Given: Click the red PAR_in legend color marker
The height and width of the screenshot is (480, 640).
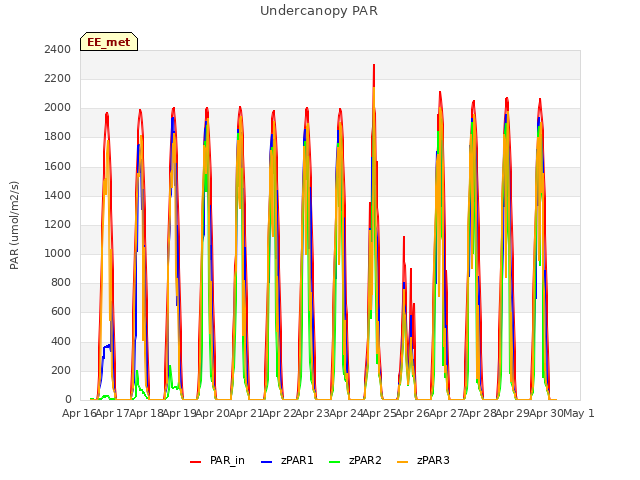Looking at the screenshot, I should tap(196, 462).
